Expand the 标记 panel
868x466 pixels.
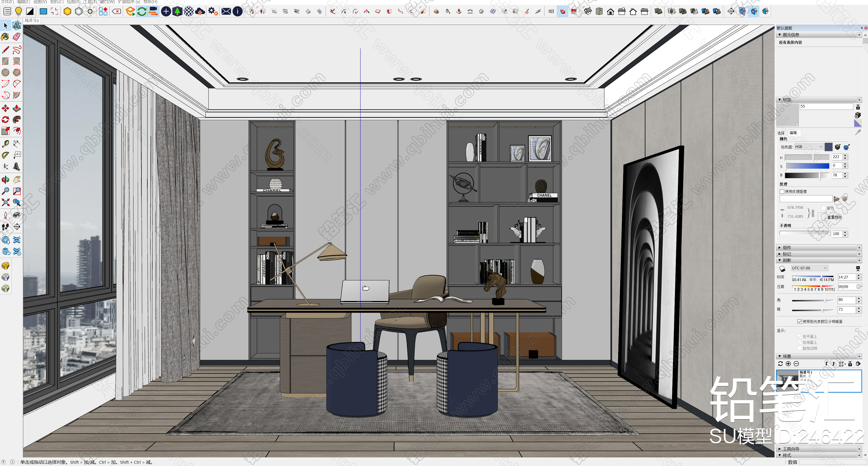(x=779, y=254)
